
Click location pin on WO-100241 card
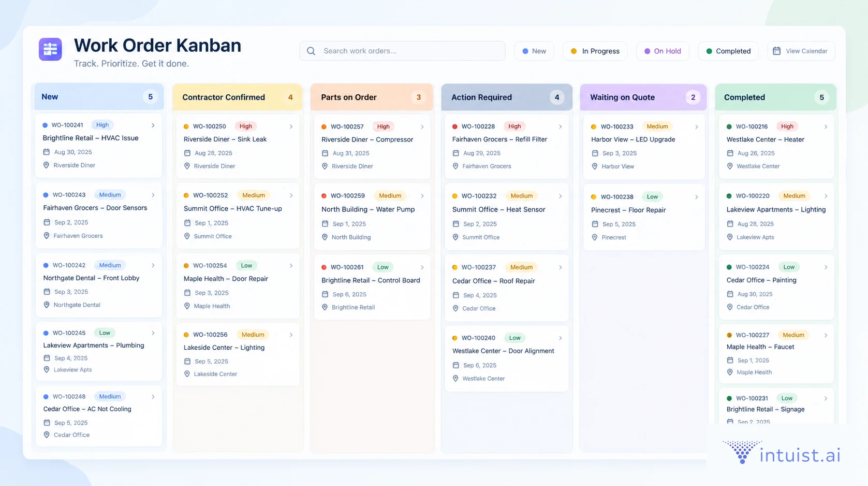pos(47,165)
